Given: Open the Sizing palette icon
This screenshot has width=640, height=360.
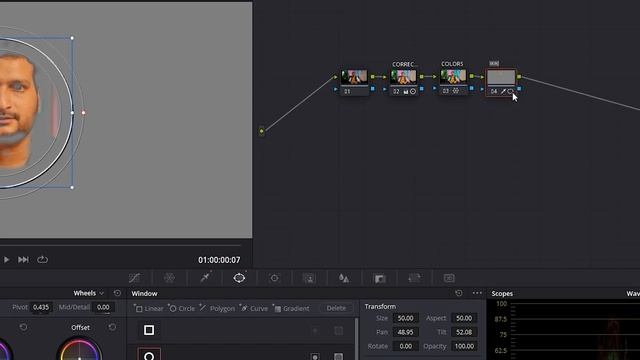Looking at the screenshot, I should coord(414,278).
